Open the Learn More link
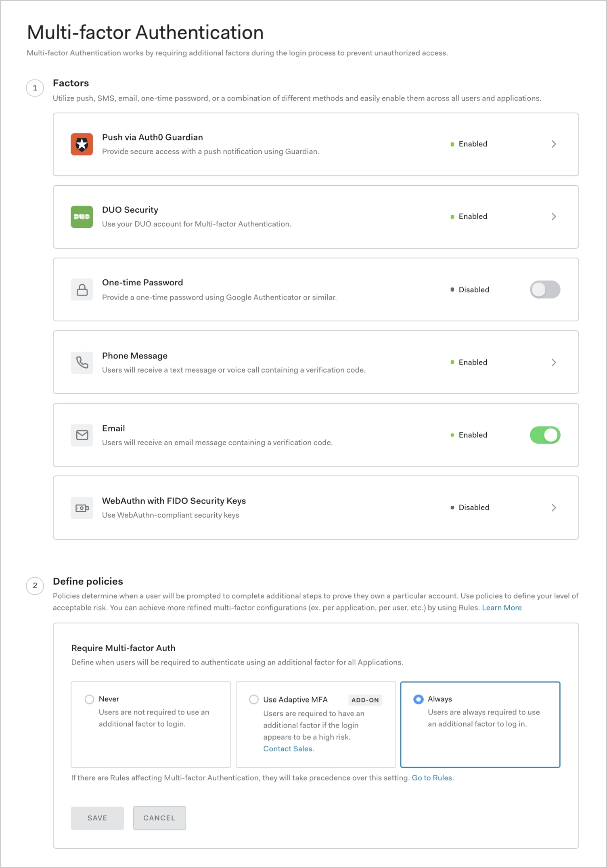Viewport: 607px width, 868px height. [502, 608]
